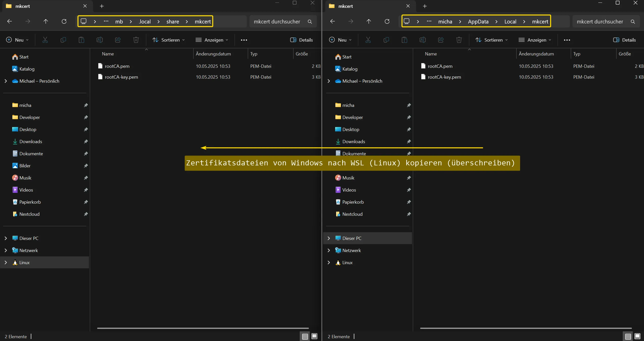Click Cut icon in right window toolbar

(368, 40)
